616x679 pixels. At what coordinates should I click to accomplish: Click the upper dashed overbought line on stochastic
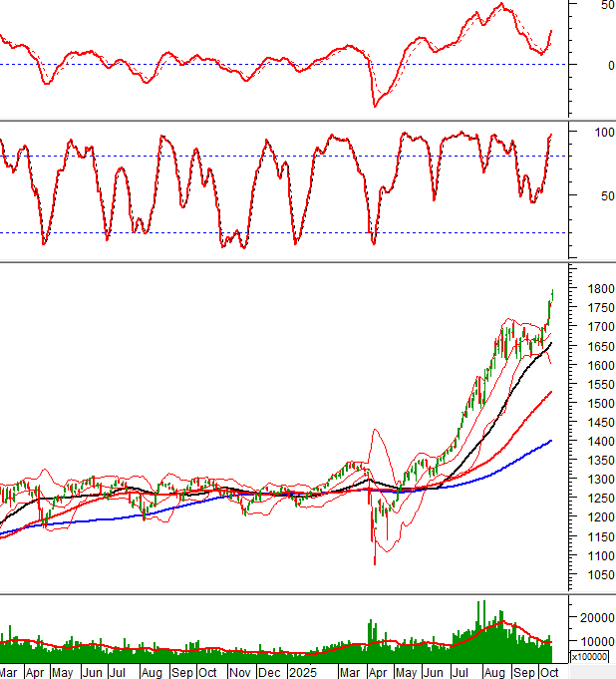pos(249,156)
